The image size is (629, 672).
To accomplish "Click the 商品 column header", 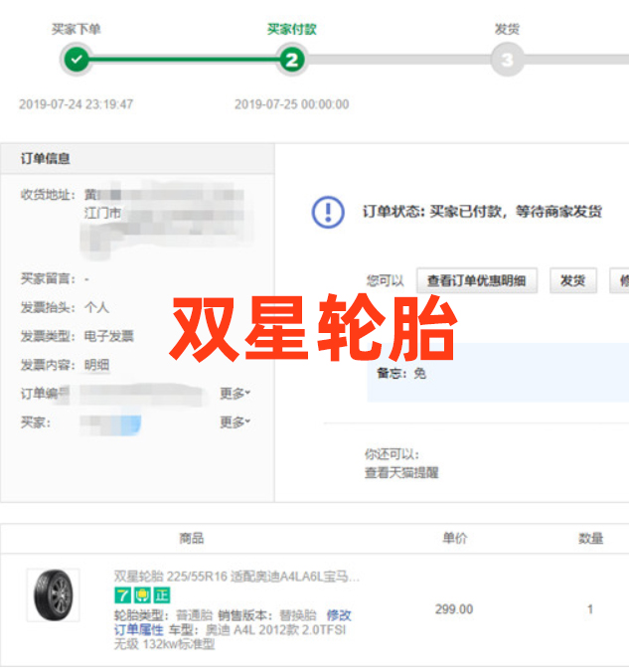I will click(191, 538).
